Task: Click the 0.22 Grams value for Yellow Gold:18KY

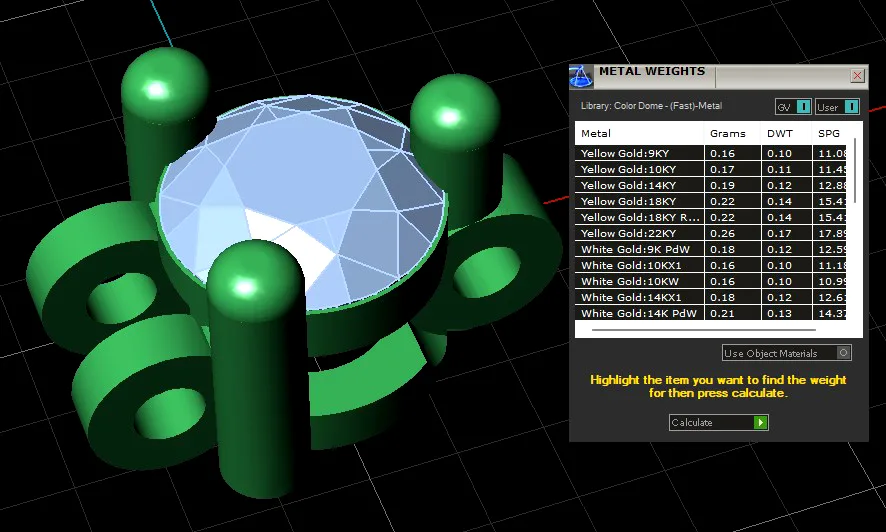Action: (722, 202)
